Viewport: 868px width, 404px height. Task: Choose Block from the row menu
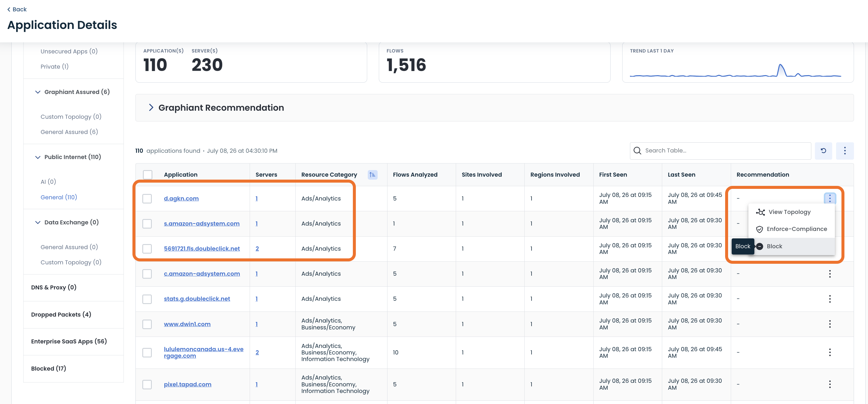(x=791, y=246)
